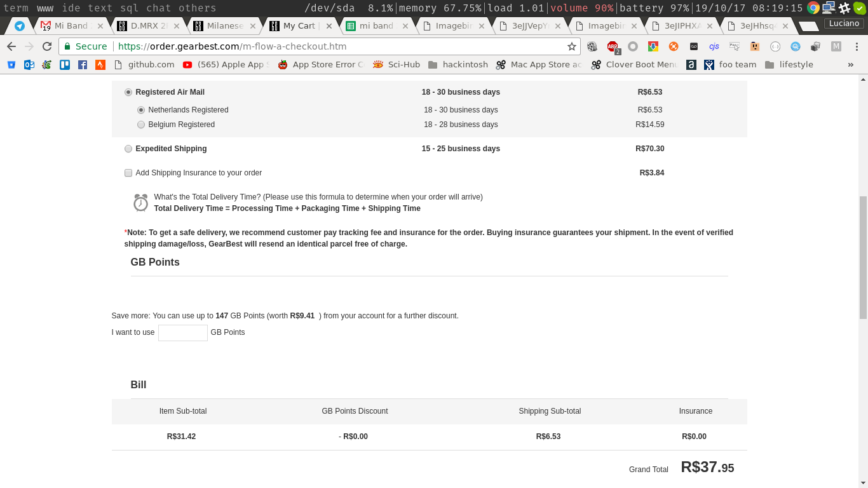Select Expedited Shipping radio button
The image size is (868, 488).
(128, 149)
